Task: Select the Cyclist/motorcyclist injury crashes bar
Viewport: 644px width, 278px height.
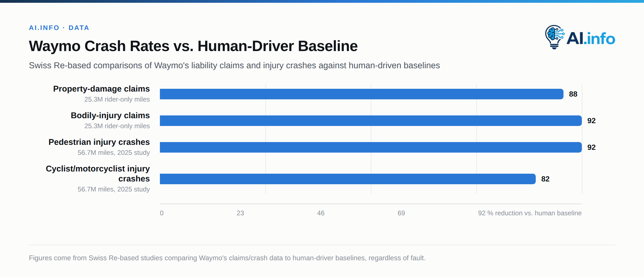Action: (348, 179)
